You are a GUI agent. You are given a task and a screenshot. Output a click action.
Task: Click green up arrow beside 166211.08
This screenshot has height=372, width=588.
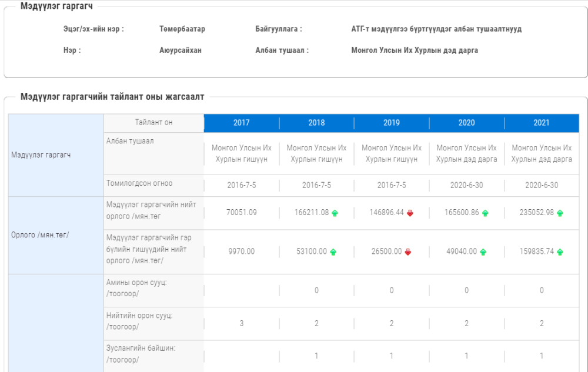335,213
